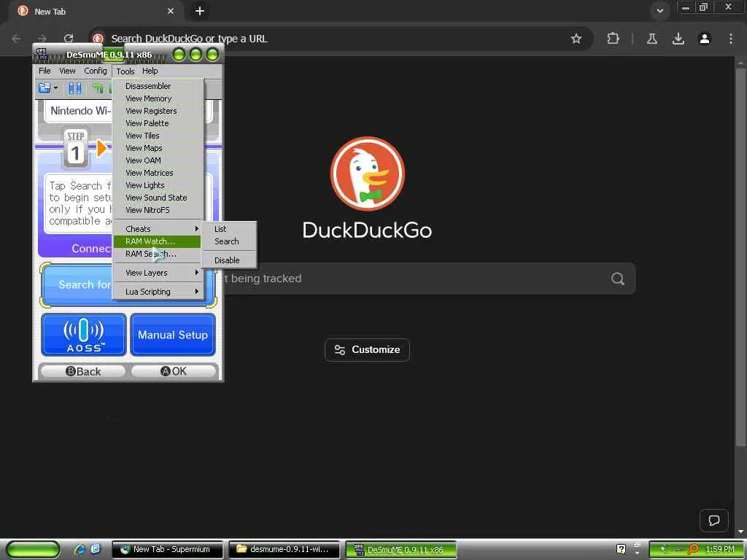Screen dimensions: 747x560
Task: Tap the Search for access point button
Action: [x=76, y=285]
